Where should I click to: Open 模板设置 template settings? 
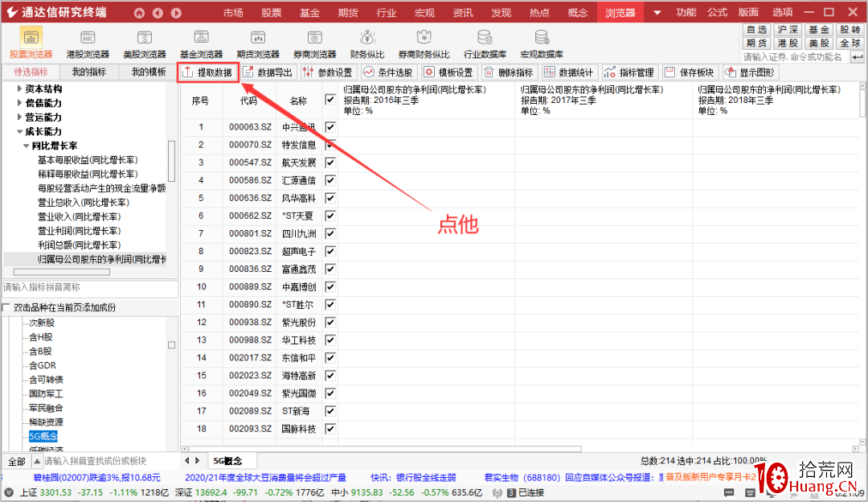(448, 72)
